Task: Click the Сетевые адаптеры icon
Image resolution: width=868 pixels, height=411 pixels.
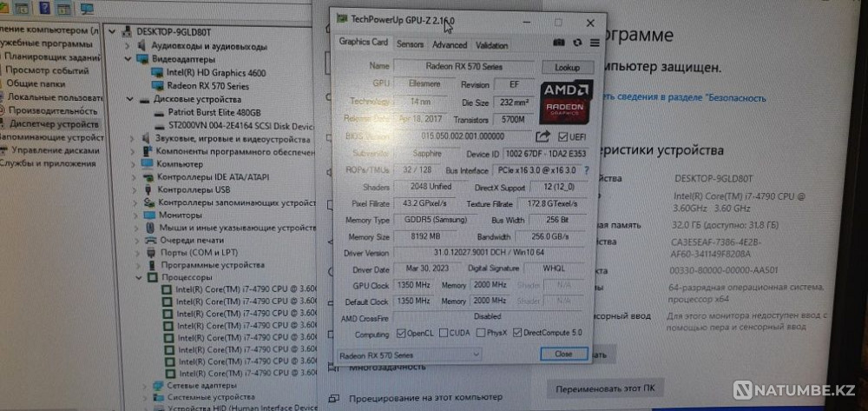Action: tap(158, 386)
